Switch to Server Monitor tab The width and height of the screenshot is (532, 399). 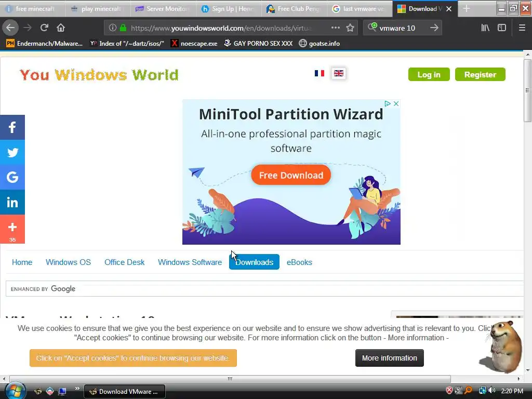[164, 9]
